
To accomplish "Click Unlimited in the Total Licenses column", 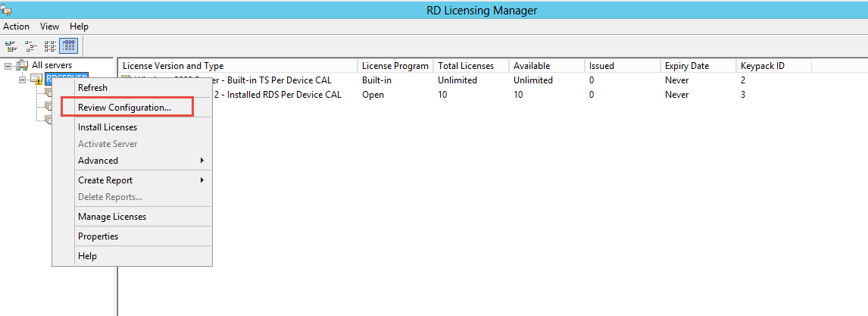I will click(457, 80).
